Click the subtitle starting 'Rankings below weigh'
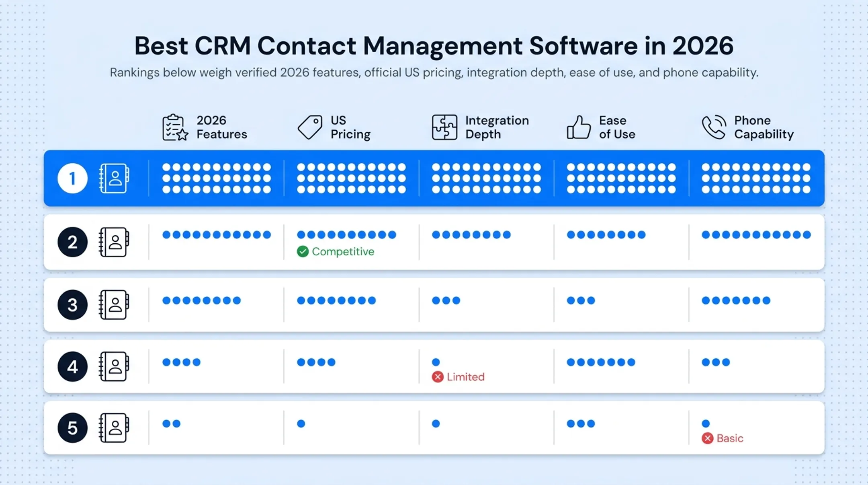The image size is (868, 485). 434,72
